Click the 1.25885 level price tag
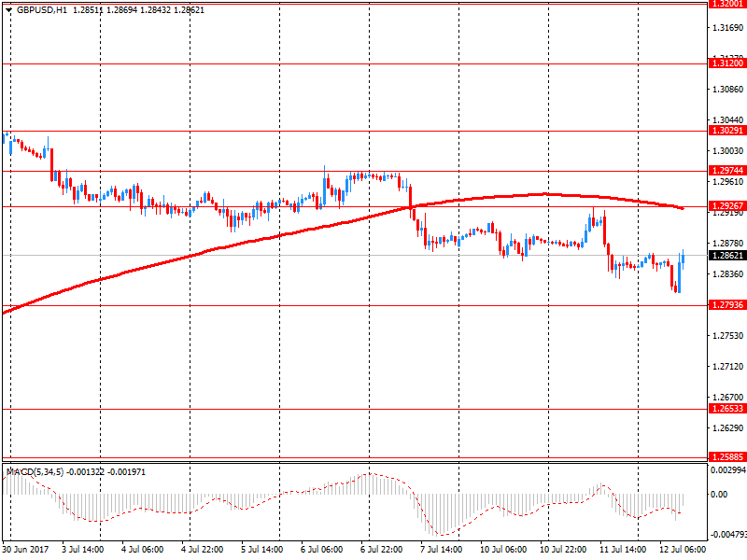 pyautogui.click(x=727, y=457)
